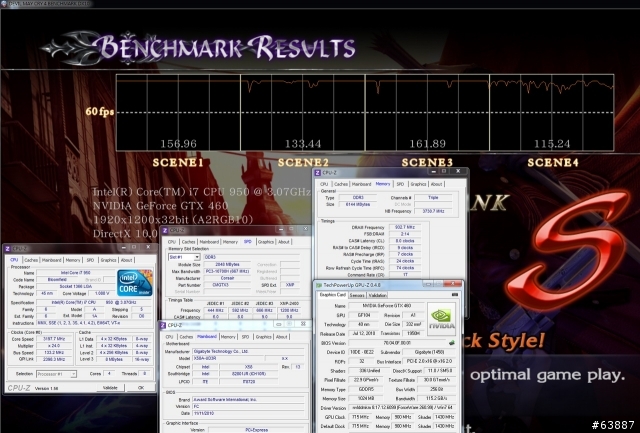Switch to About tab in the SPD window
Viewport: 640px width, 433px height.
[284, 242]
